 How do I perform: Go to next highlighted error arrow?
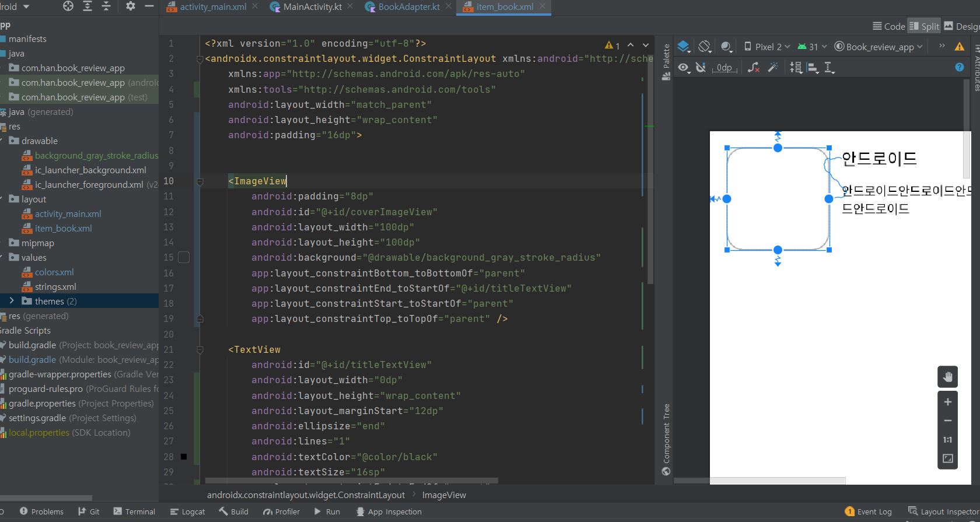tap(646, 45)
